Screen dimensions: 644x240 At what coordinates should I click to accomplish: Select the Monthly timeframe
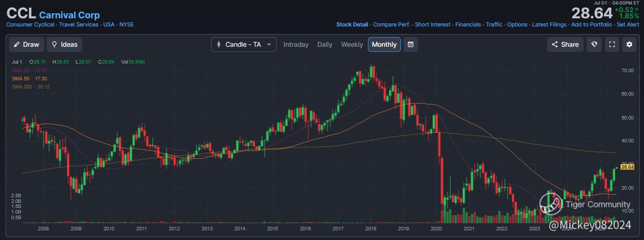(x=384, y=44)
